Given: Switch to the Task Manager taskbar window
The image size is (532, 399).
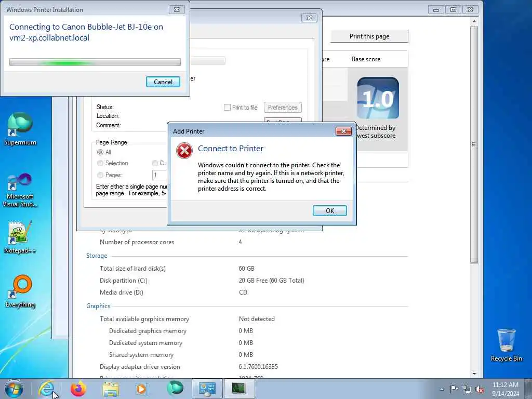Looking at the screenshot, I should (239, 389).
